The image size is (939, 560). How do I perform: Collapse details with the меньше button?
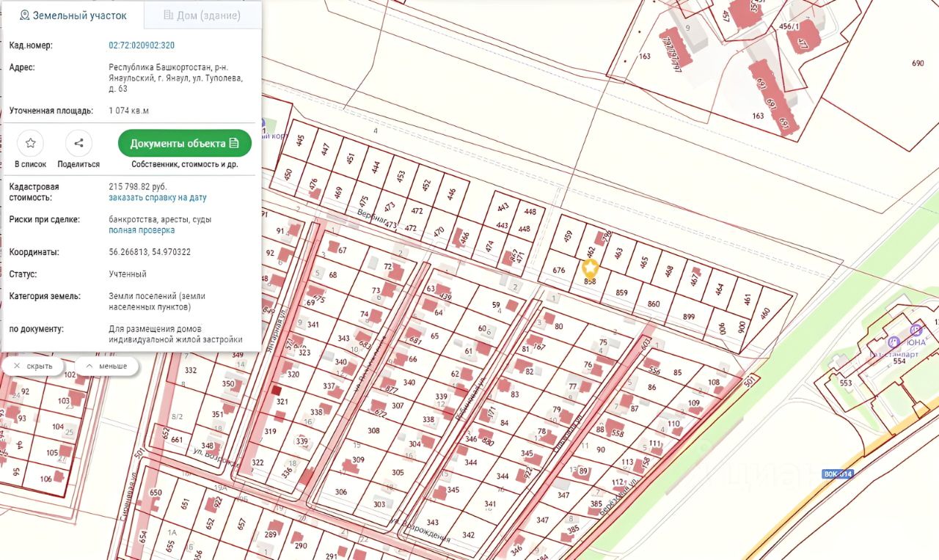106,366
